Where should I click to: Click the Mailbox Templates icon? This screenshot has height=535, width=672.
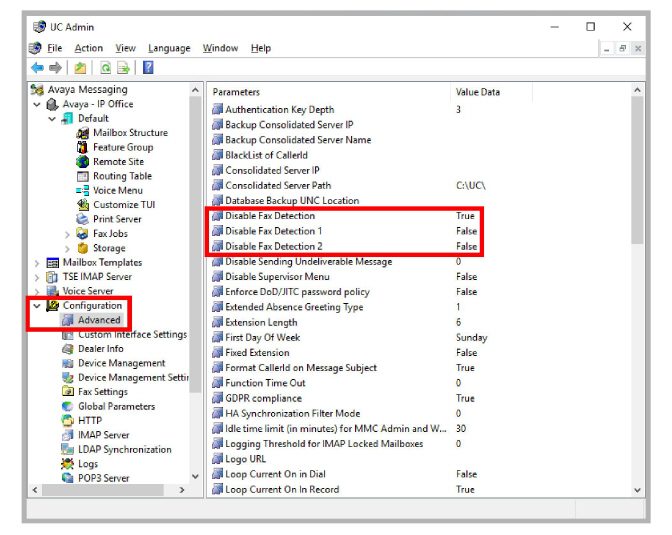click(53, 262)
